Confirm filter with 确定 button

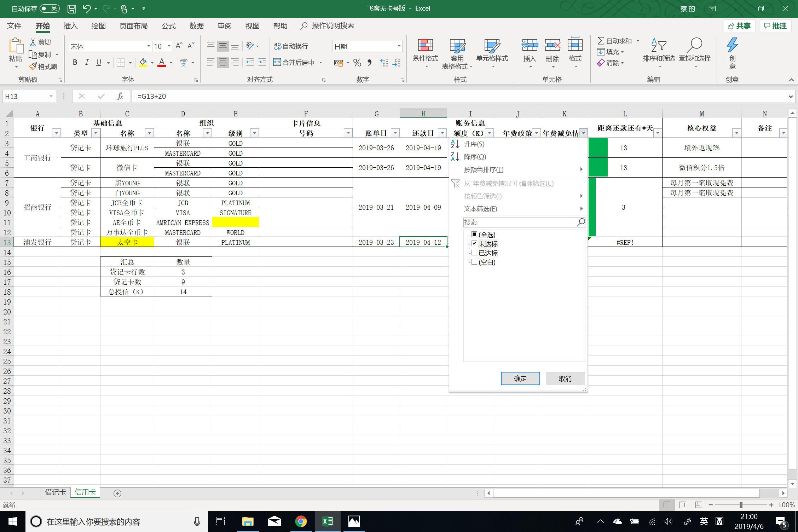click(520, 378)
